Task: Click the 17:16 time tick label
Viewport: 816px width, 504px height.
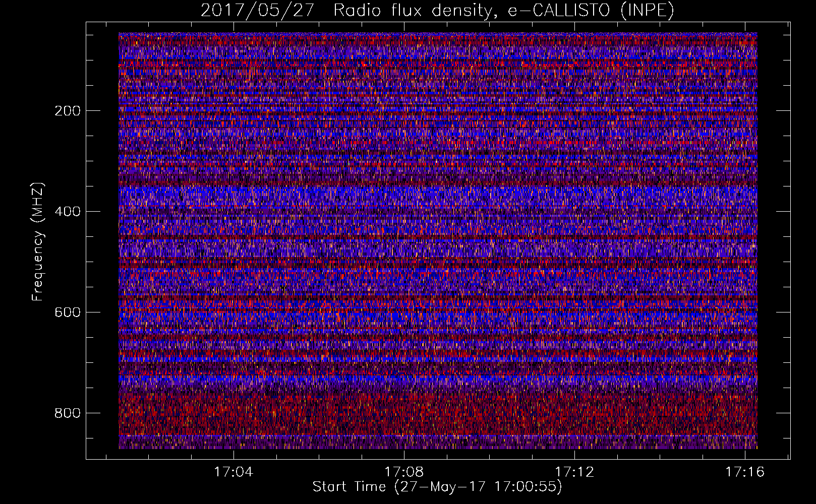Action: [x=745, y=472]
